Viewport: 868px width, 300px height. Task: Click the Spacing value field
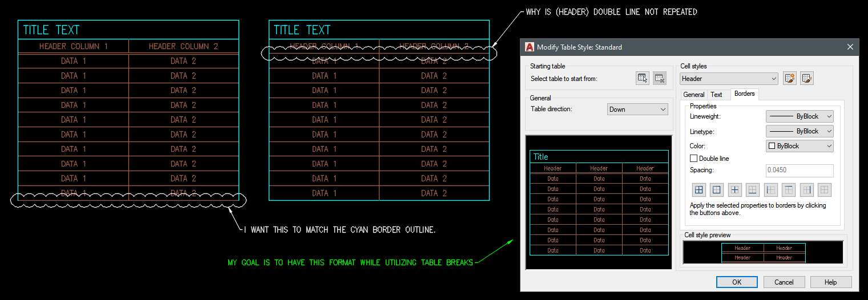[800, 171]
